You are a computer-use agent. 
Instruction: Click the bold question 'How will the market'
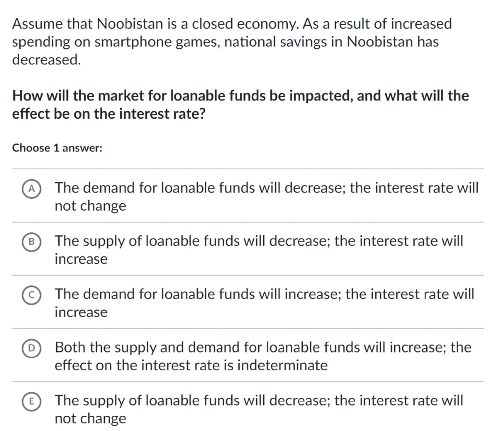tap(240, 95)
